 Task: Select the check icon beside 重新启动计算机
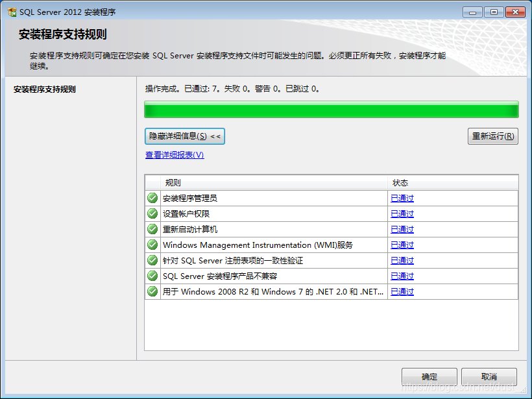[152, 229]
